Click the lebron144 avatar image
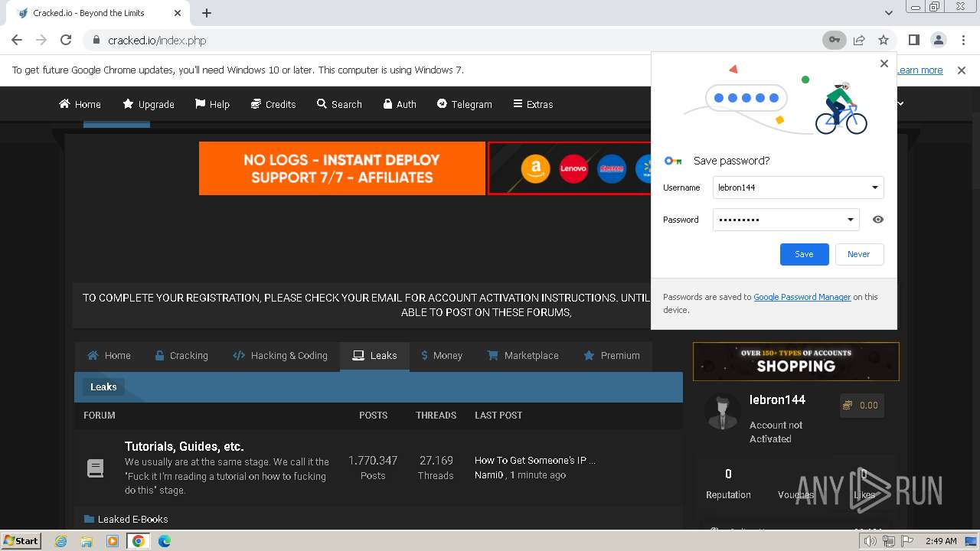980x551 pixels. point(722,412)
